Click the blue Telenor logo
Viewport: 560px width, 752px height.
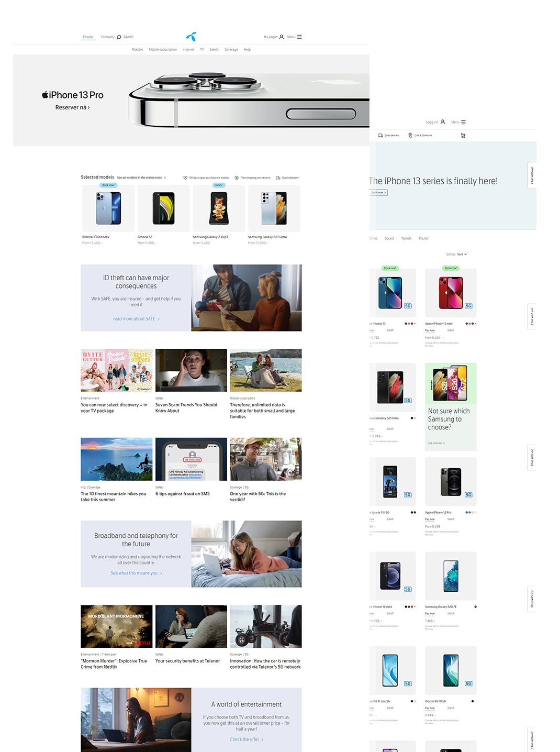click(191, 37)
